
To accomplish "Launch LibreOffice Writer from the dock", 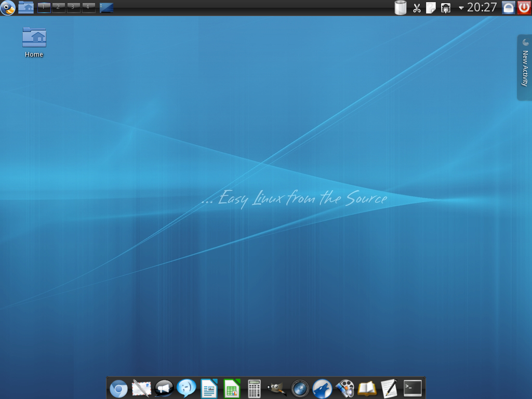I will [209, 389].
